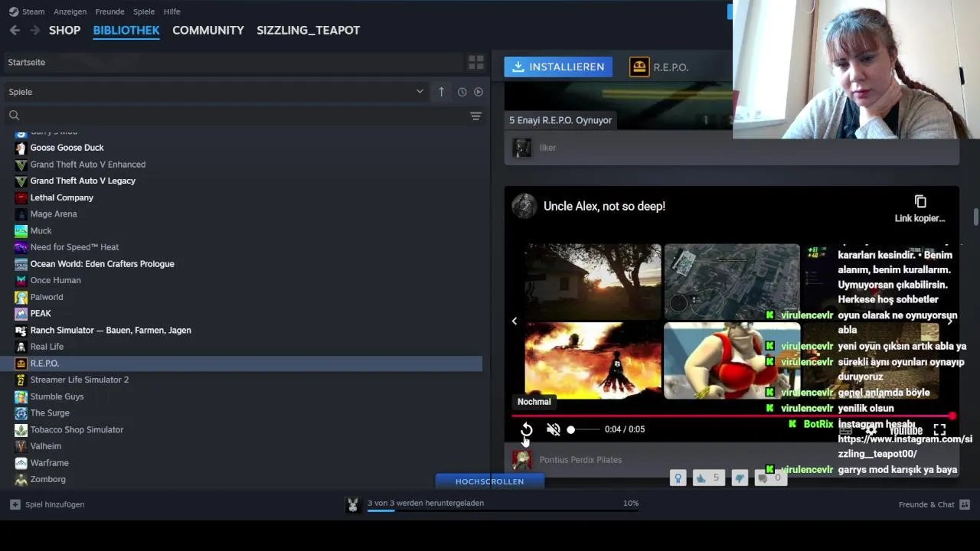Image resolution: width=980 pixels, height=551 pixels.
Task: Toggle the library grid view icon
Action: pos(475,62)
